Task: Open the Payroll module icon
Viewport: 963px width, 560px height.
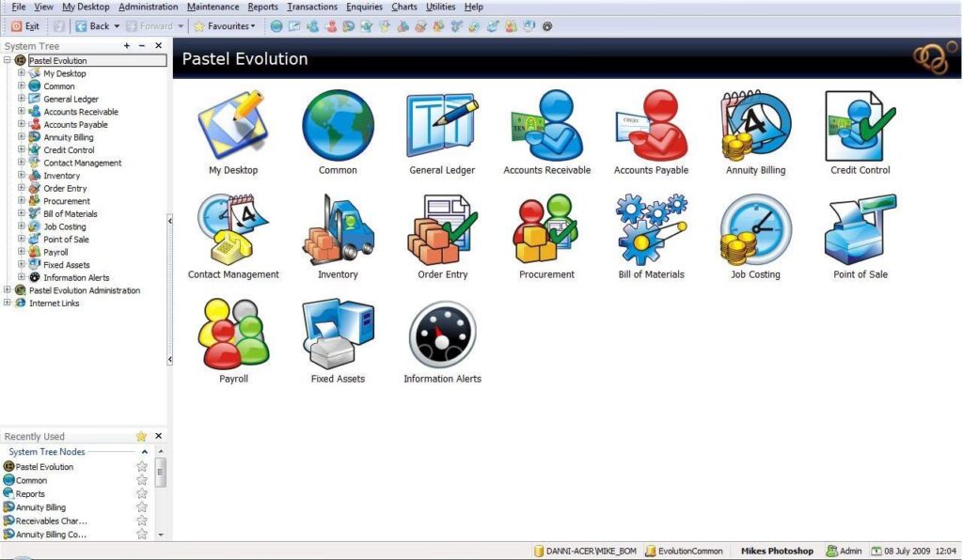Action: pos(233,335)
